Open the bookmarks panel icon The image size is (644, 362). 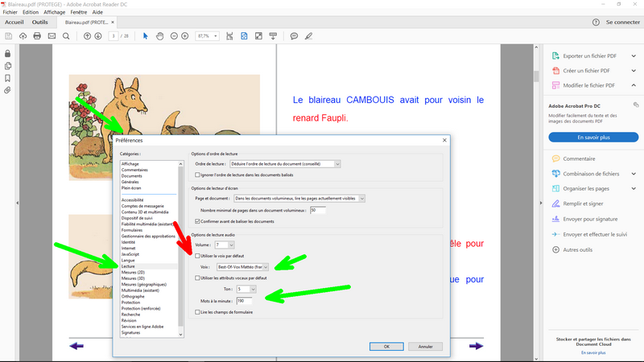pyautogui.click(x=8, y=78)
